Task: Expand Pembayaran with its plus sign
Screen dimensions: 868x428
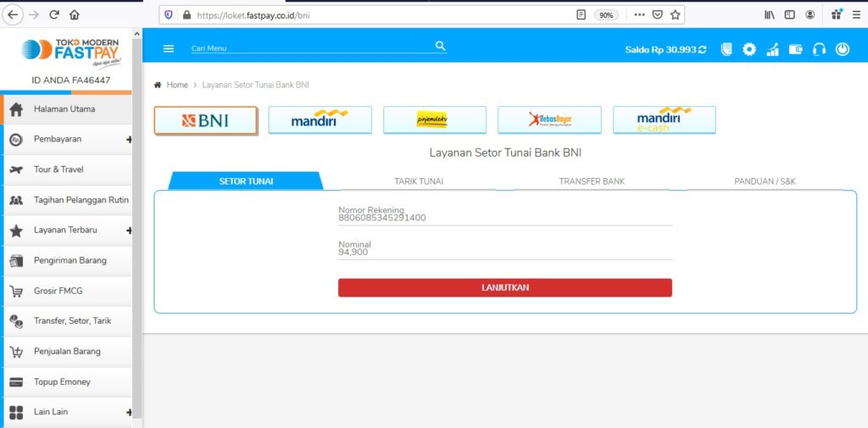Action: pyautogui.click(x=129, y=140)
